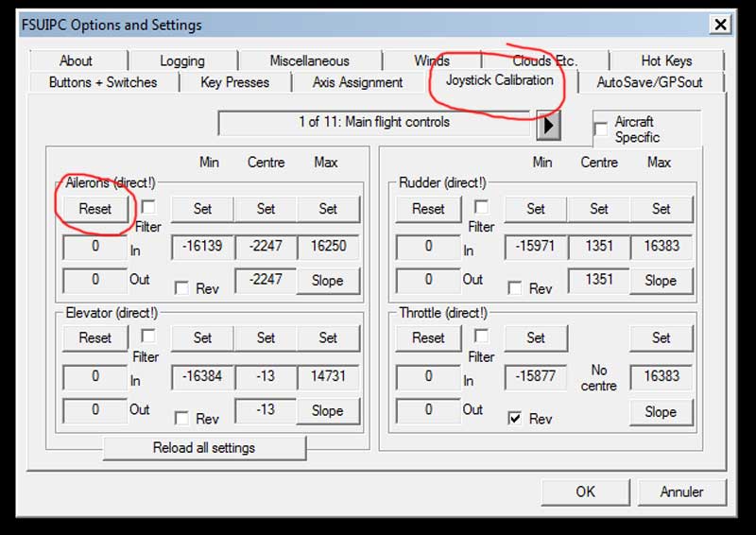Set the Elevator Centre value

266,337
